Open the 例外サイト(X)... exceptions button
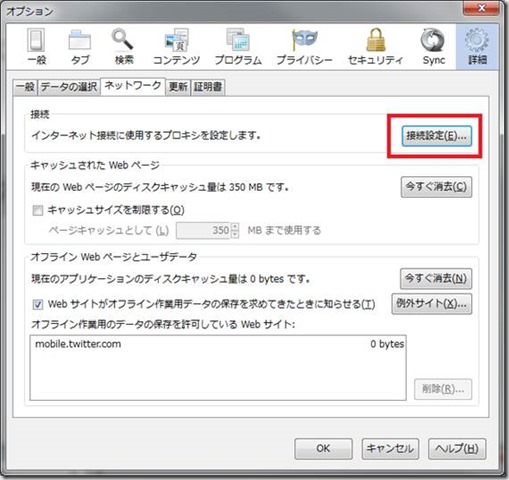This screenshot has width=509, height=480. [432, 304]
